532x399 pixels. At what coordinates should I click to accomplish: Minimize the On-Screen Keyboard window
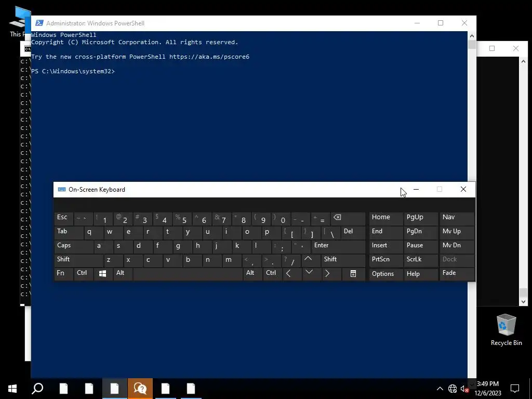point(416,189)
